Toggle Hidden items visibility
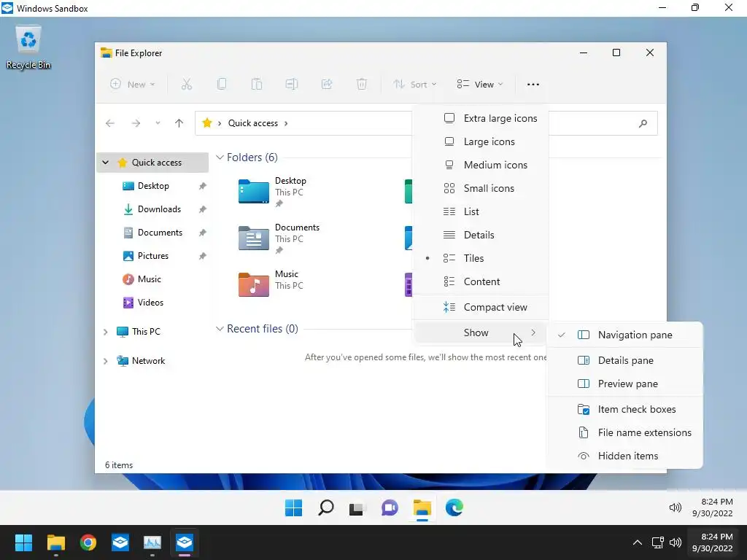 tap(625, 456)
